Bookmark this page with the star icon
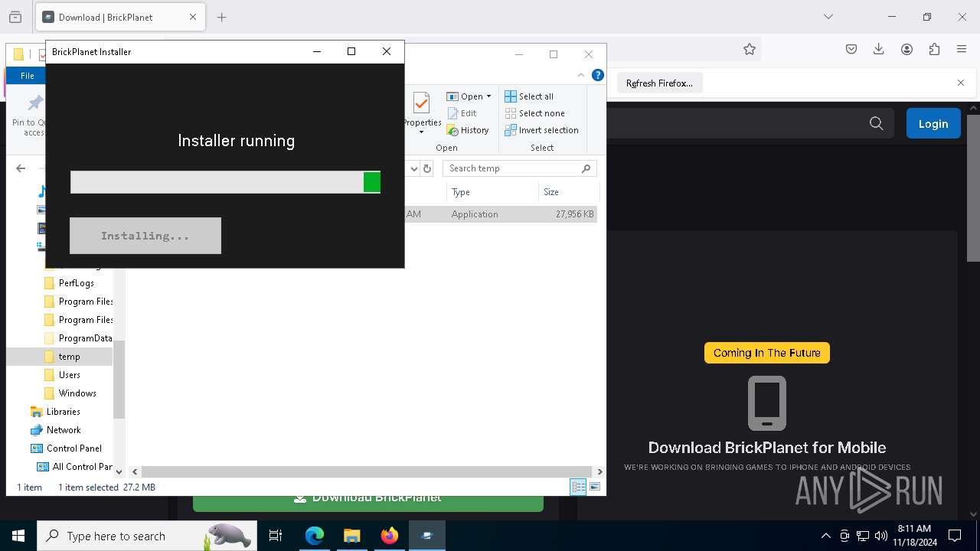Image resolution: width=980 pixels, height=551 pixels. [x=750, y=49]
